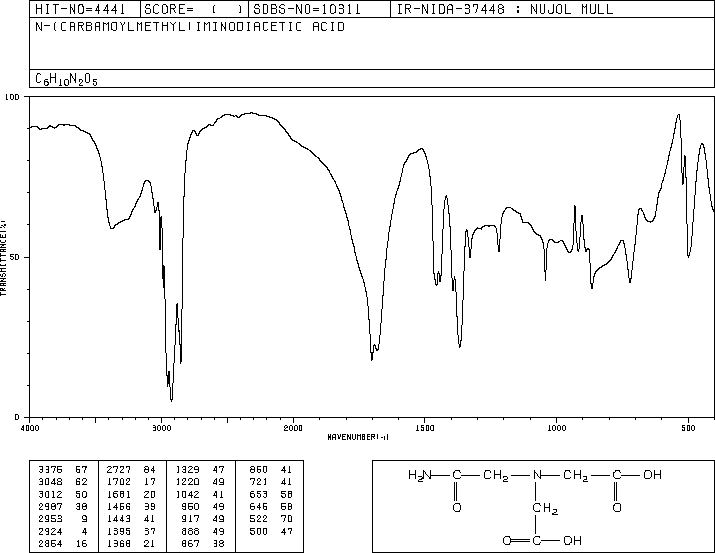Select the 721 peak row in the table
Image resolution: width=715 pixels, height=553 pixels.
coord(270,482)
